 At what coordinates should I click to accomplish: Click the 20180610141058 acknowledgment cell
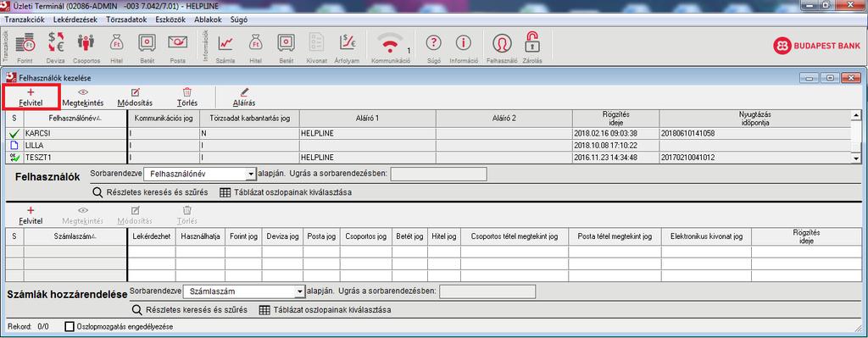(x=755, y=133)
